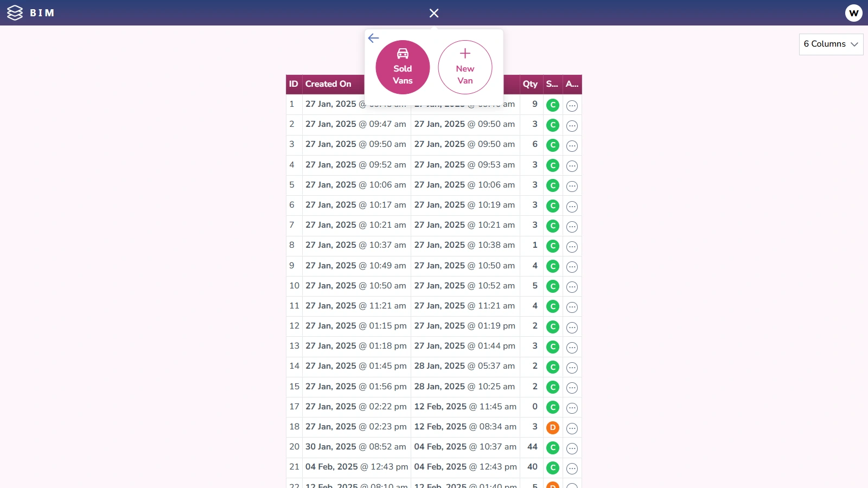Click green C status badge on row 3
The image size is (868, 488).
(x=552, y=145)
